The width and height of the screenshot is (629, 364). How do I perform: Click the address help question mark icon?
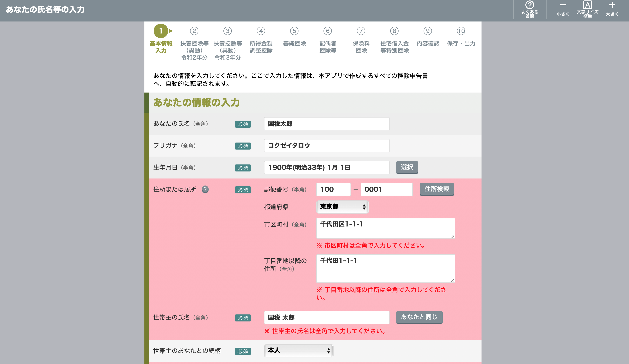205,189
